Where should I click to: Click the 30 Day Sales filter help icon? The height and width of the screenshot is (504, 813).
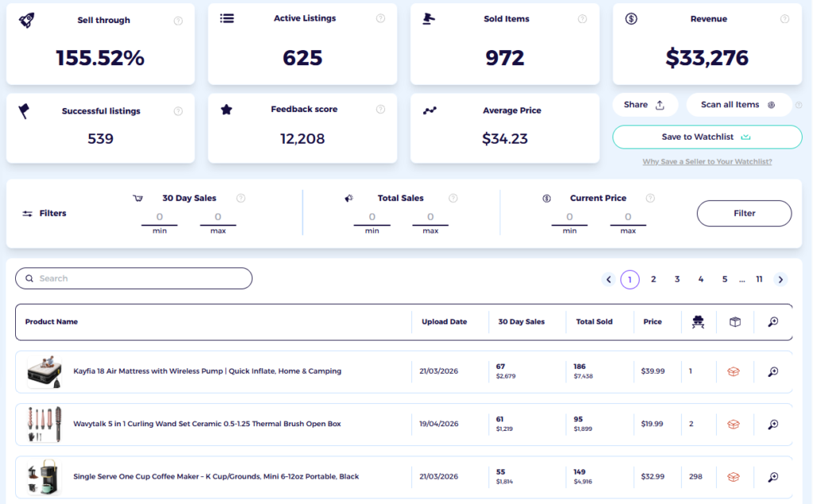[241, 198]
